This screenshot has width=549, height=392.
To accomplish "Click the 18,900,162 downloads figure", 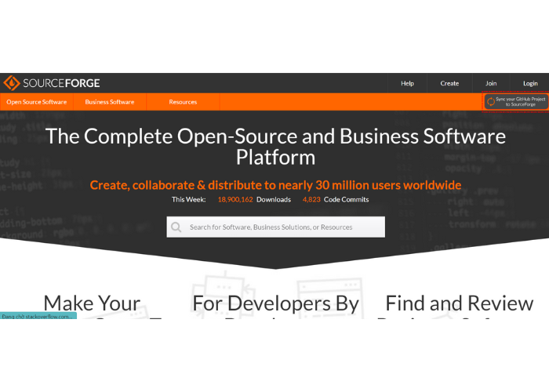I will pos(235,199).
